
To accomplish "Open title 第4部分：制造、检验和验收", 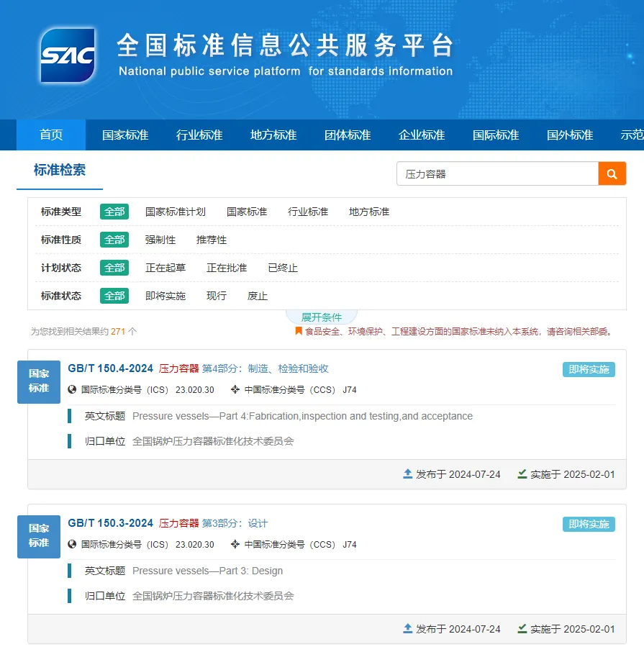I will click(266, 368).
